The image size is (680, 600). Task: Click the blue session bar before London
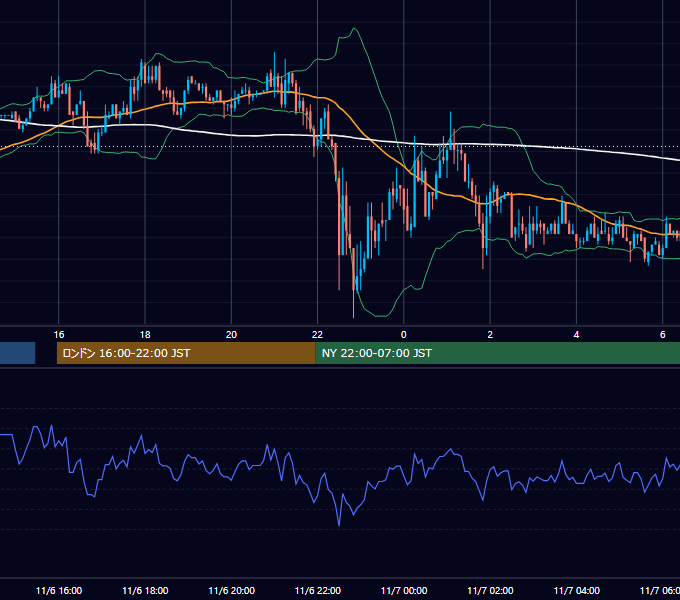[17, 353]
